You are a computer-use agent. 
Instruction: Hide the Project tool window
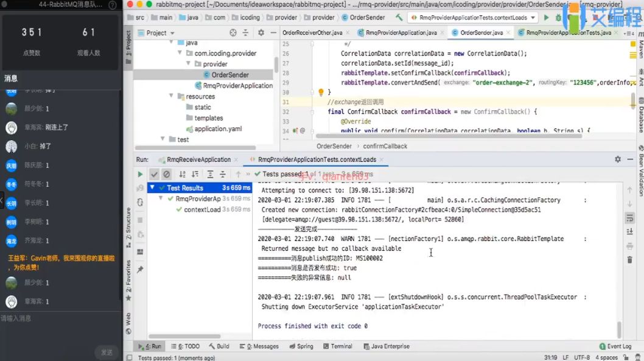pos(273,32)
